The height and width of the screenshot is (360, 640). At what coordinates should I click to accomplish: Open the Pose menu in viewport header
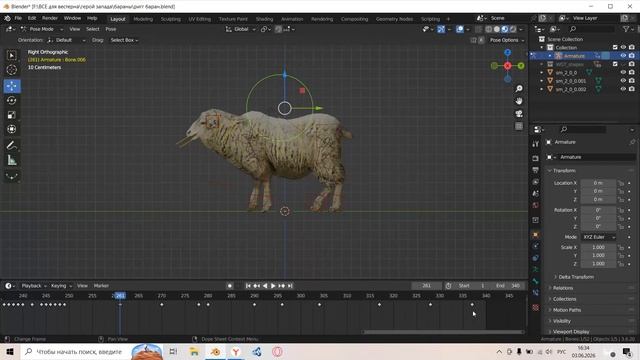(111, 29)
